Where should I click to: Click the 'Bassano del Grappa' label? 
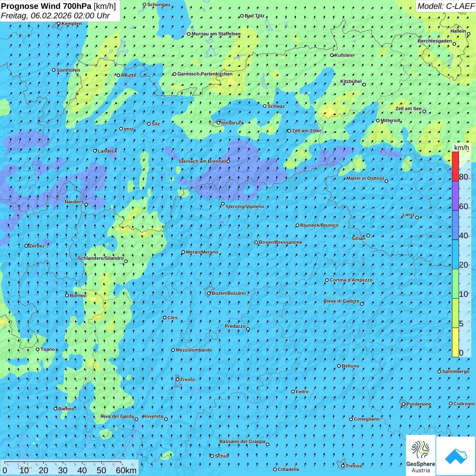[x=242, y=441]
